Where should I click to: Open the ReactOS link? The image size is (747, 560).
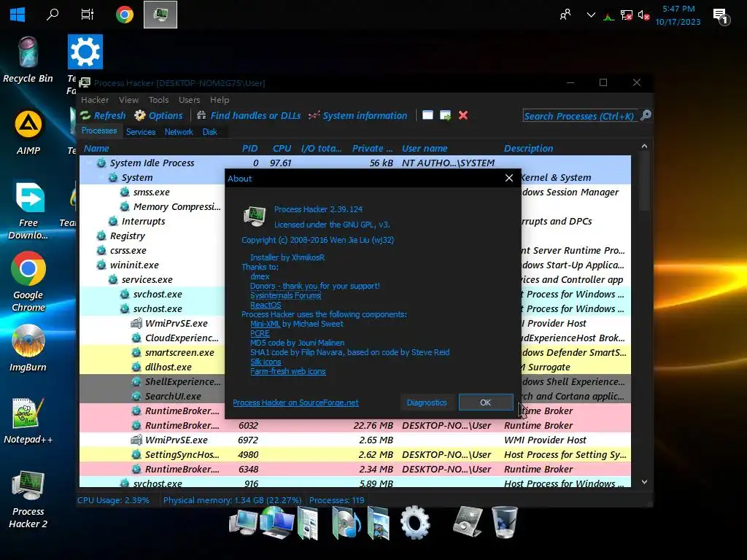pos(266,305)
